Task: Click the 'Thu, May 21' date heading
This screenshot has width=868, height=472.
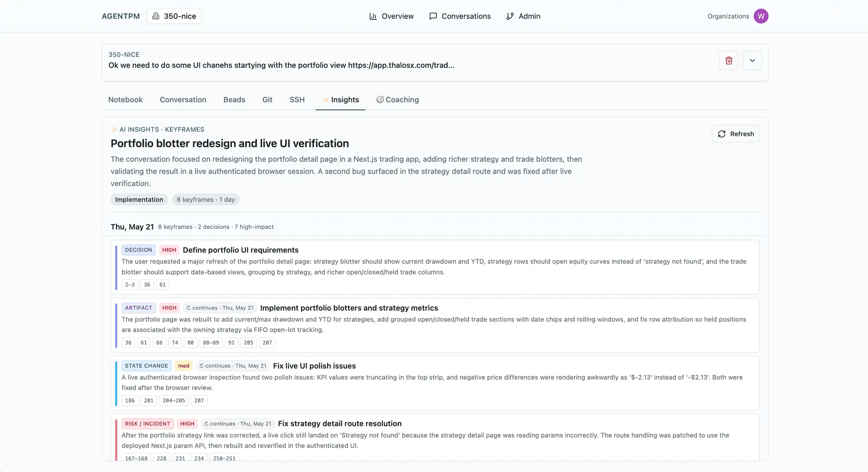Action: (x=132, y=227)
